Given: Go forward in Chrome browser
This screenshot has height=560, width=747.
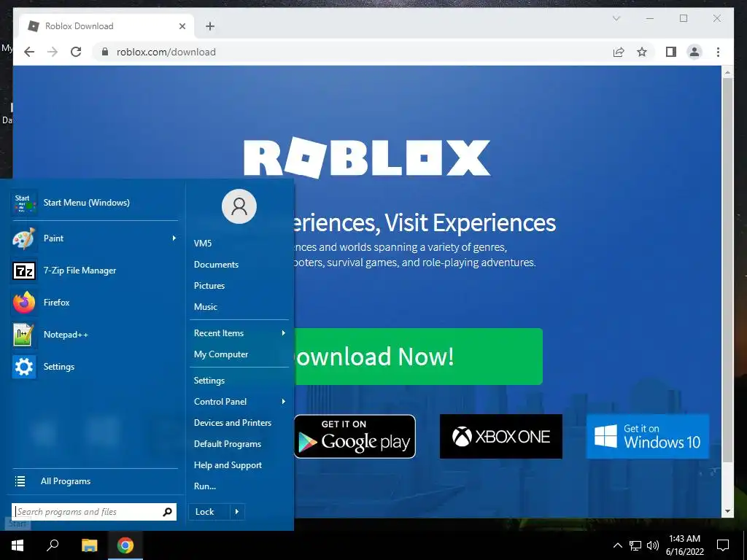Looking at the screenshot, I should 53,52.
